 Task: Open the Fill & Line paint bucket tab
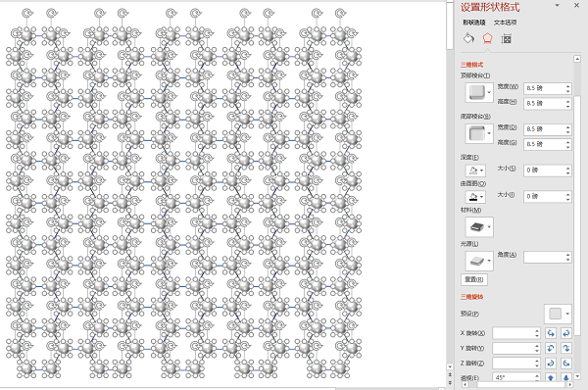(x=468, y=38)
